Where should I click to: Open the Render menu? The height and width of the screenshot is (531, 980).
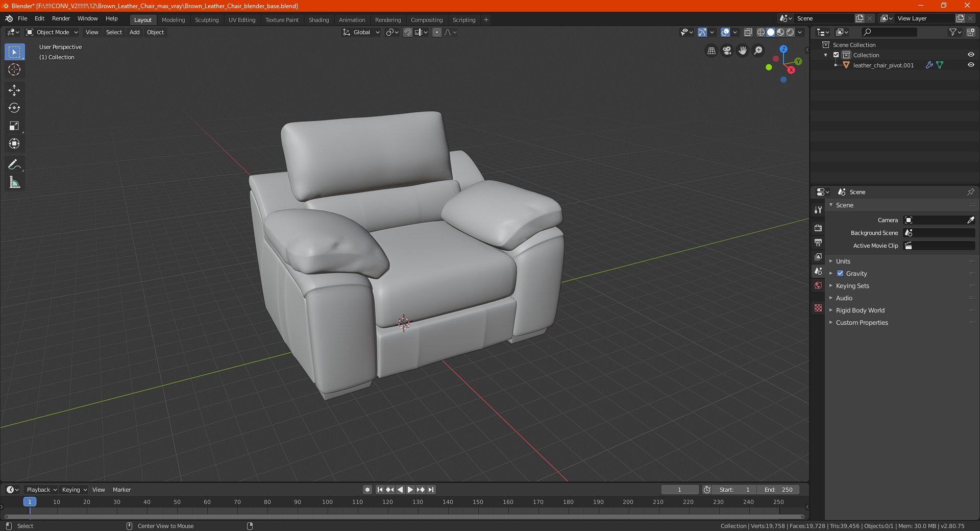61,18
